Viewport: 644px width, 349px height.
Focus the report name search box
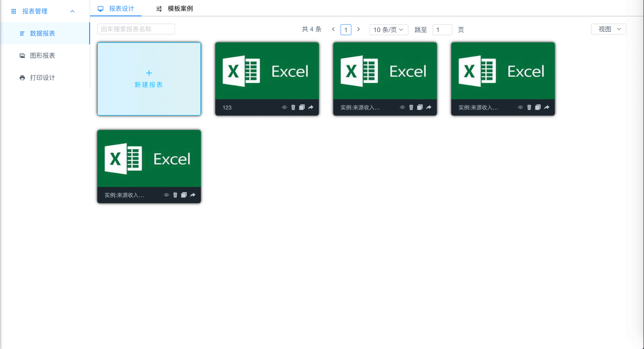pyautogui.click(x=136, y=29)
